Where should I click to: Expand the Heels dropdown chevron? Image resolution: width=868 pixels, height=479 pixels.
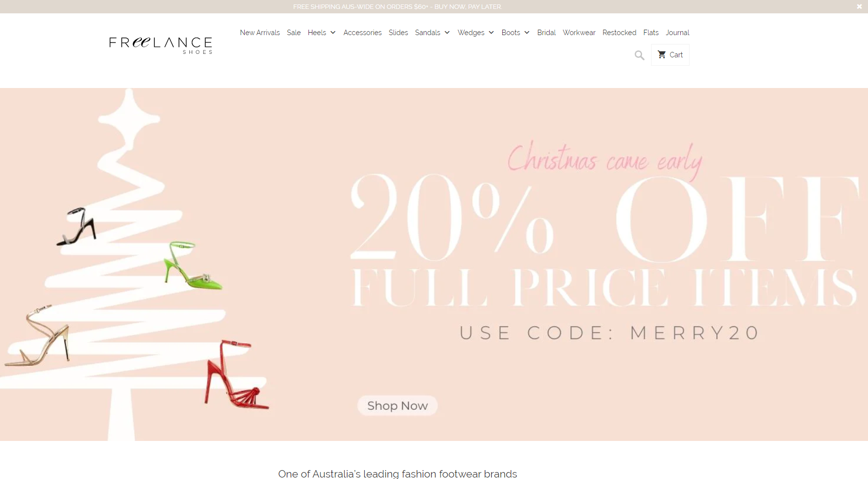point(333,33)
